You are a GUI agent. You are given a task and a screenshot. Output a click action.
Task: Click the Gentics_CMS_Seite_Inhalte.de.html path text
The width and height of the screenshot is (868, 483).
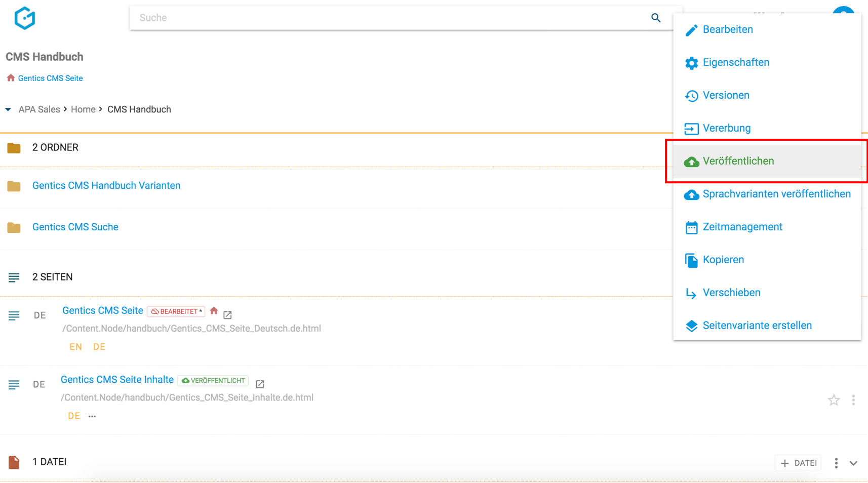(187, 397)
